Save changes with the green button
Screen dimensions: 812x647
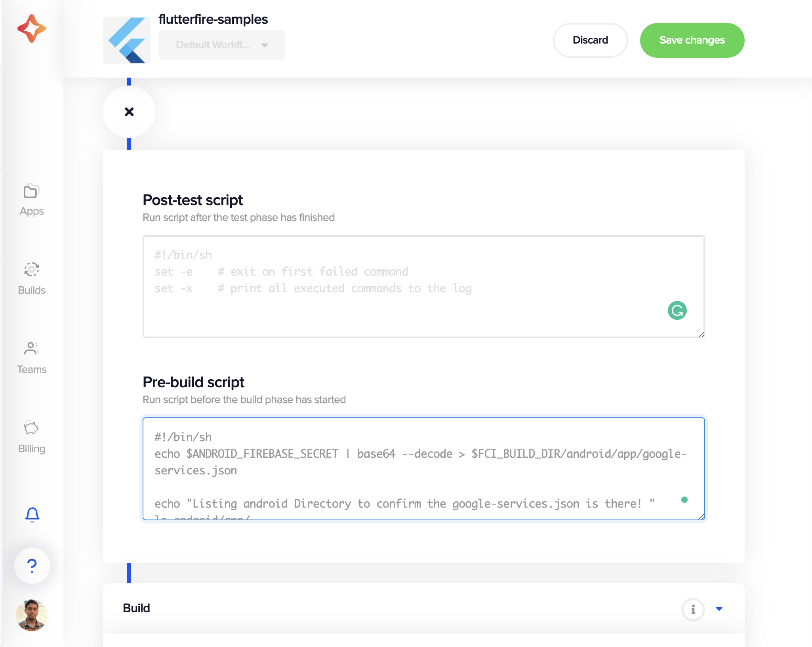pos(692,40)
